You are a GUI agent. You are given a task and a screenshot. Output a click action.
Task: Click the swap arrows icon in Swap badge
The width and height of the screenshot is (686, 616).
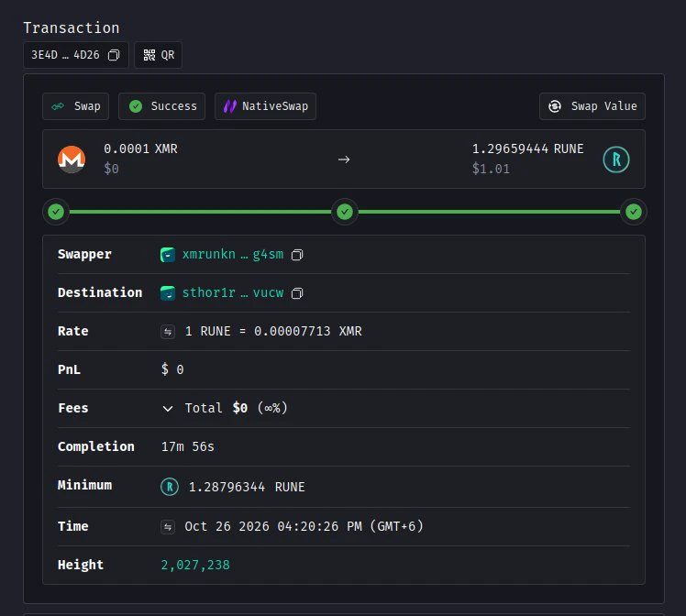[x=58, y=106]
